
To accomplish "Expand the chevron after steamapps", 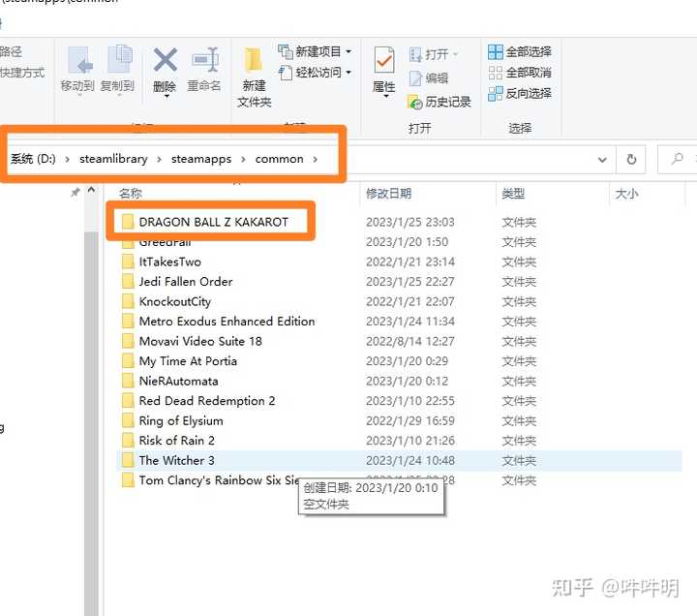I will 243,159.
